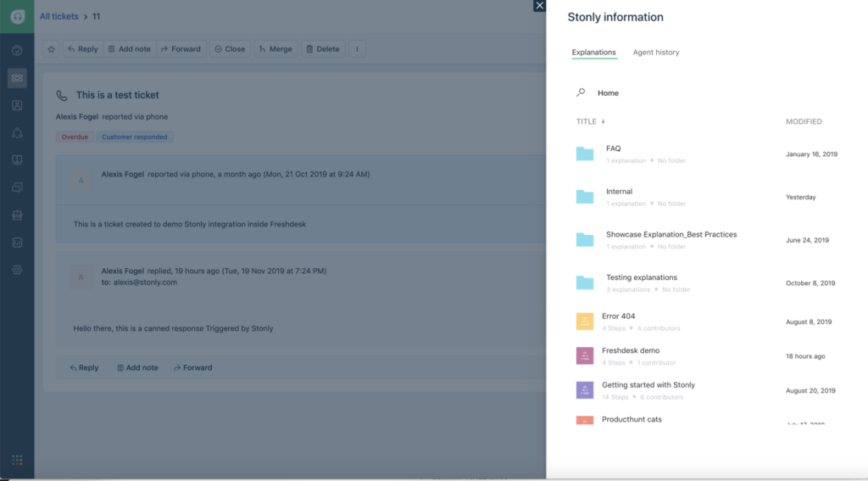Open the dashboard icon in sidebar
Screen dimensions: 868x481
[x=17, y=50]
